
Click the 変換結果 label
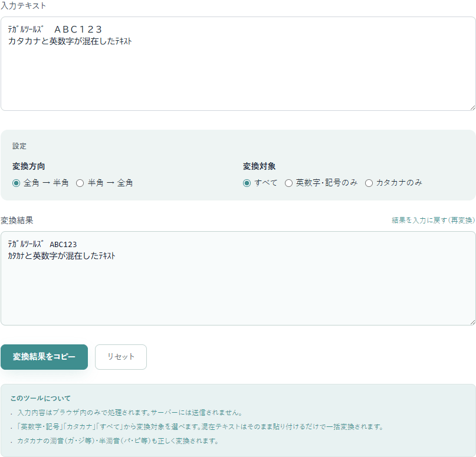[17, 221]
